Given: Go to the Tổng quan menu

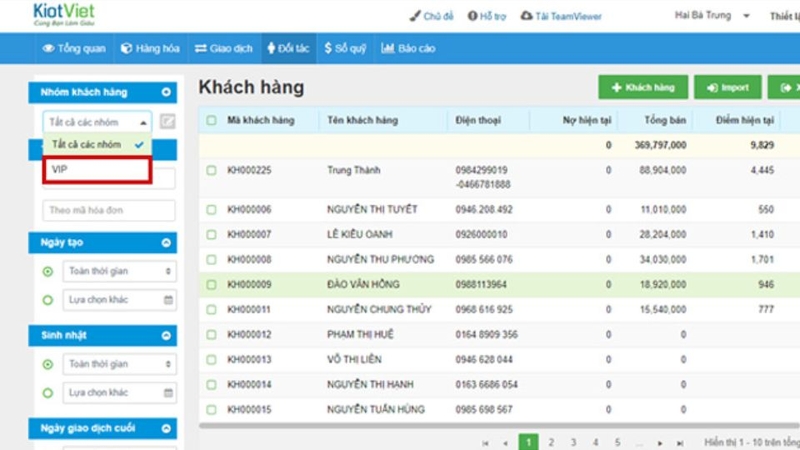Looking at the screenshot, I should pos(74,48).
